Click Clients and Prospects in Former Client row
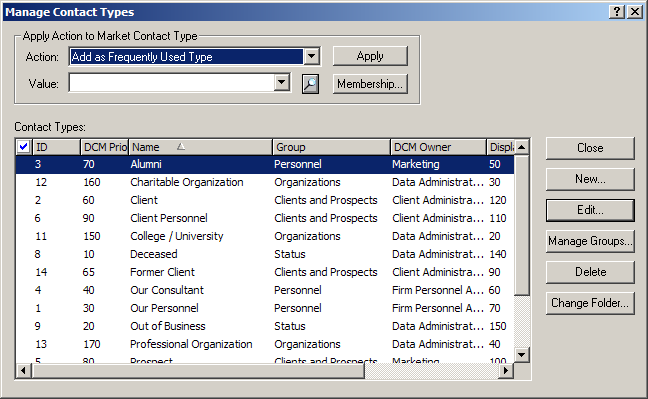 (x=326, y=272)
